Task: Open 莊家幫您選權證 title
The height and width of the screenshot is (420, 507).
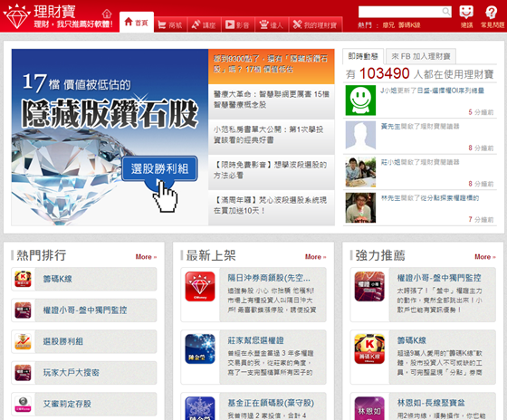Action: point(255,340)
